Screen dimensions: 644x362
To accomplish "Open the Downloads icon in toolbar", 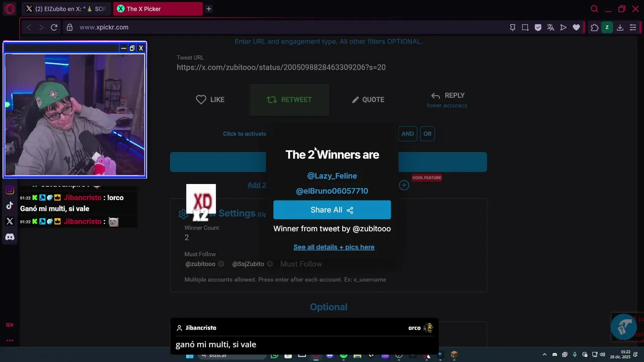I will tap(620, 28).
